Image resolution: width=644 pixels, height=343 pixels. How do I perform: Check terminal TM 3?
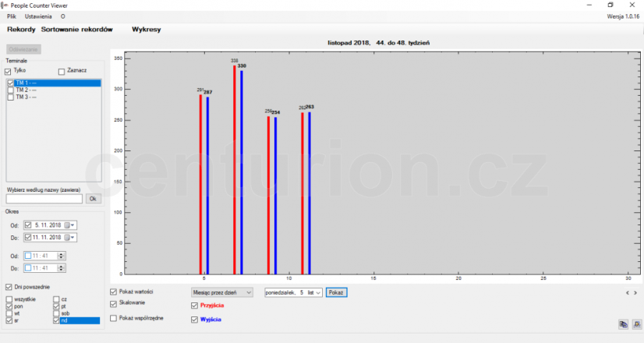(11, 97)
